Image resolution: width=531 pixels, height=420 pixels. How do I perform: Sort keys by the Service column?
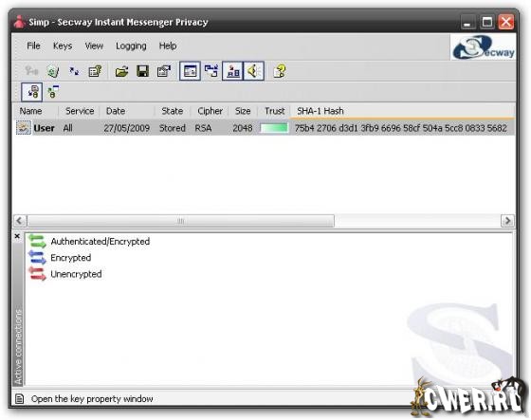(x=80, y=111)
